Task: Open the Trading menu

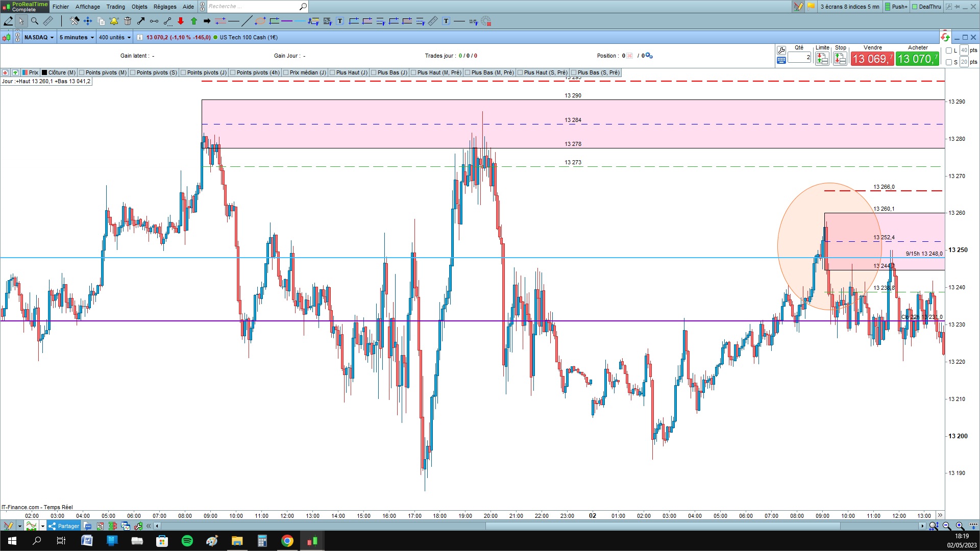Action: coord(115,7)
